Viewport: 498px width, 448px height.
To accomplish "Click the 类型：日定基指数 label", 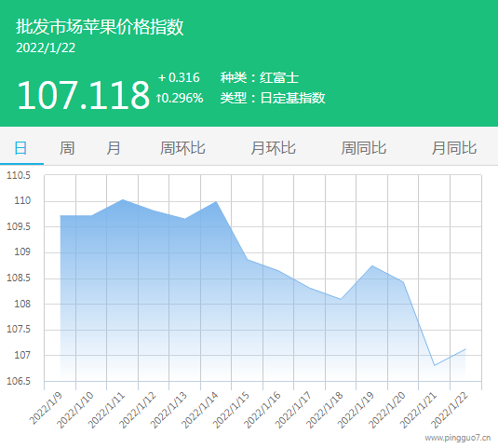I will tap(273, 98).
